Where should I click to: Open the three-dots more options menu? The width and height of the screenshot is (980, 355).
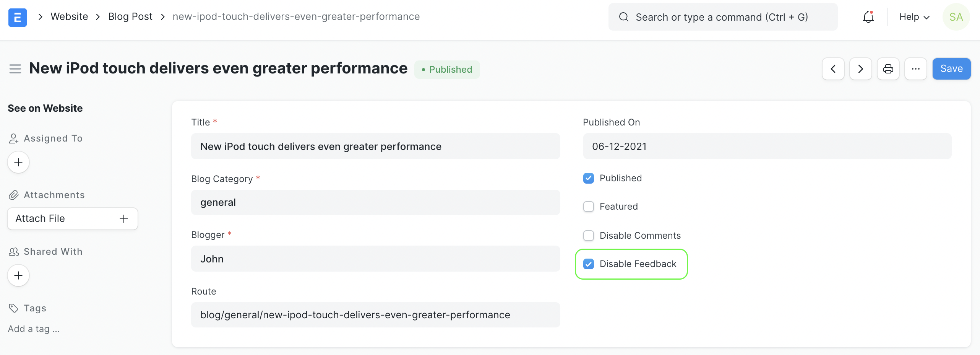[915, 69]
